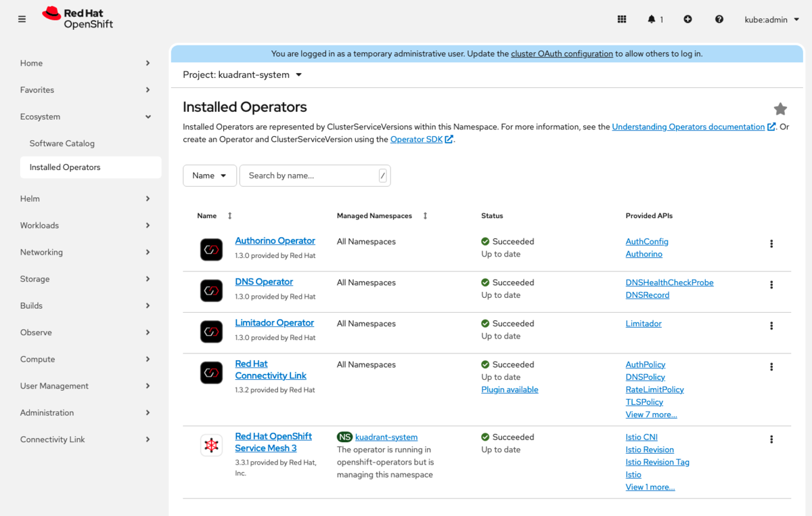The image size is (812, 516).
Task: Sort by Managed Namespaces sort icon
Action: 425,216
